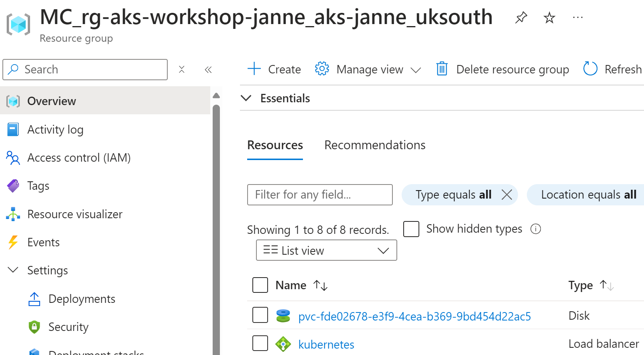Select the Resources tab
644x355 pixels.
click(275, 145)
